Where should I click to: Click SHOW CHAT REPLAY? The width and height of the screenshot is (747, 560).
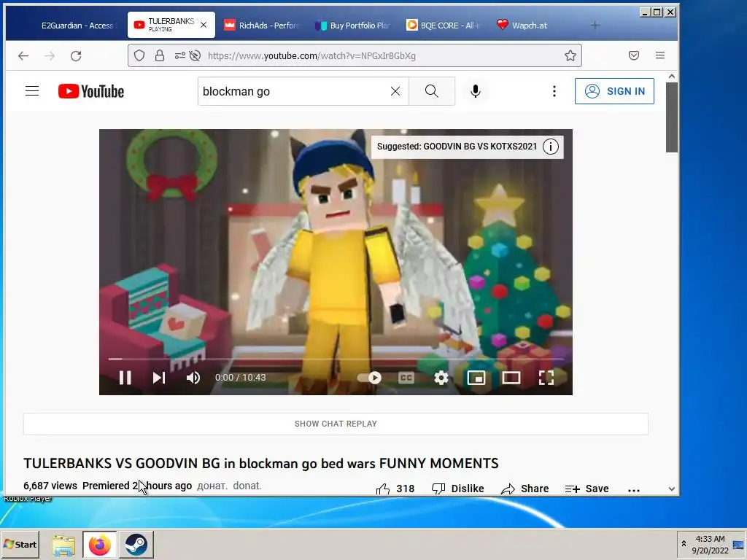(x=336, y=424)
